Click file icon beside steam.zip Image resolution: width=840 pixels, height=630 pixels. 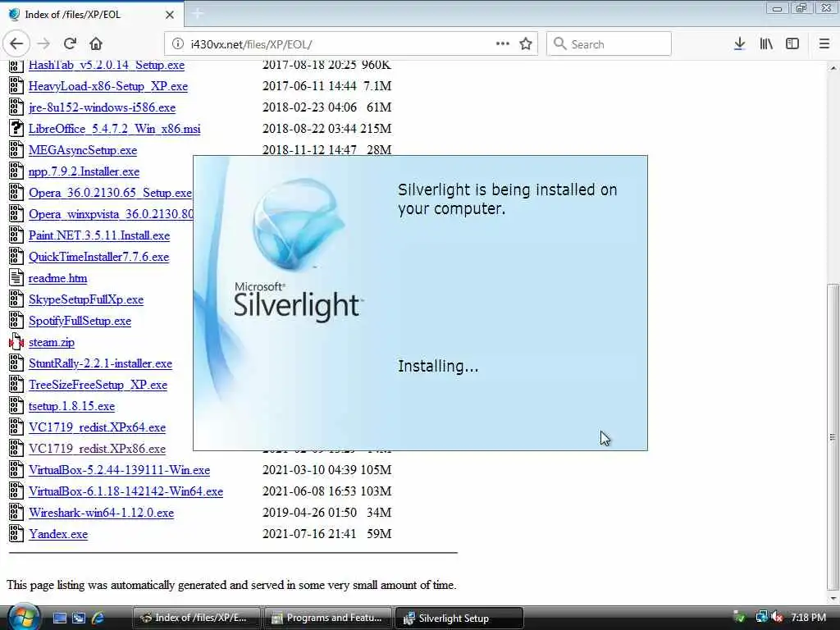(16, 342)
